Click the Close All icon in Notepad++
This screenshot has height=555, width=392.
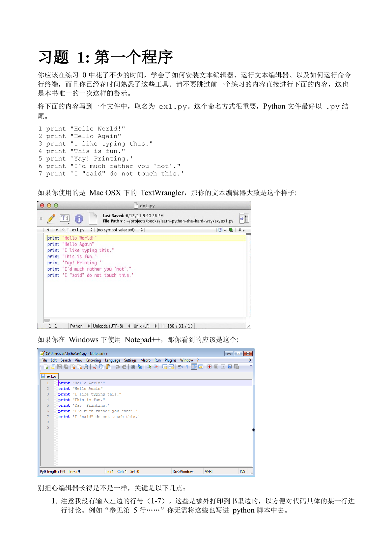point(79,366)
